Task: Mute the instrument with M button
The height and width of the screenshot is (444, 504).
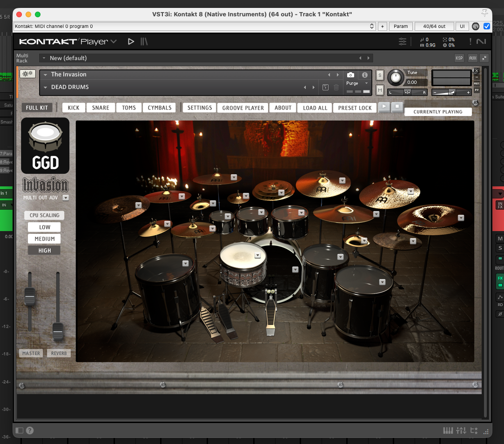Action: [x=380, y=90]
